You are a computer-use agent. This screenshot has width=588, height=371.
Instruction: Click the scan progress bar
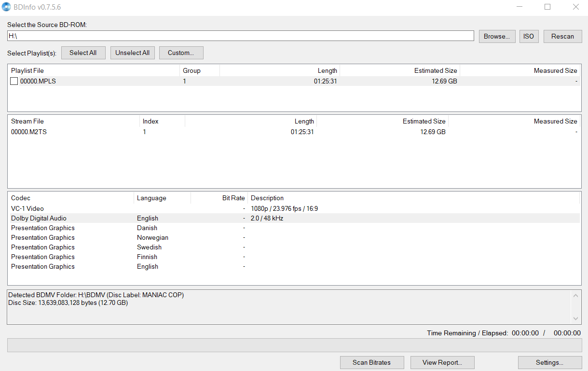click(294, 345)
